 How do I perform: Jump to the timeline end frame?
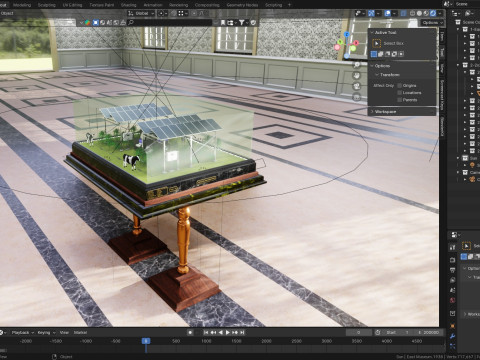click(x=242, y=332)
